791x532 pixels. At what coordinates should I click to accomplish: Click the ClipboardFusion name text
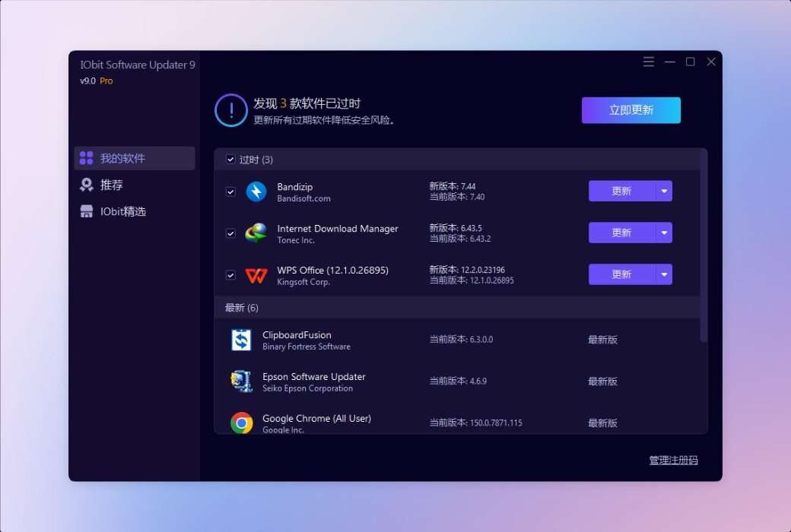[297, 335]
